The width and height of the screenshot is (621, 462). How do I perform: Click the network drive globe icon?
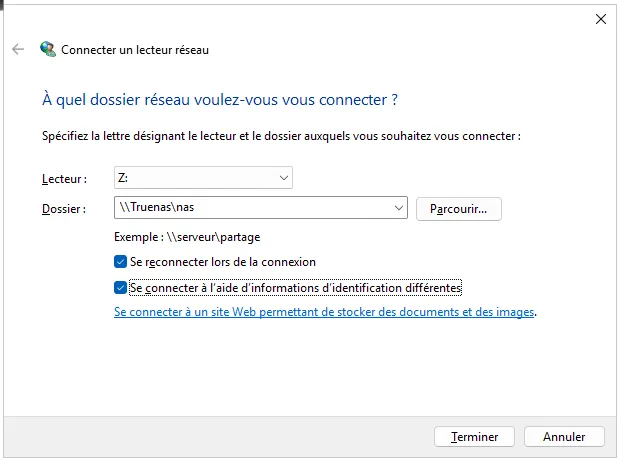(x=48, y=49)
